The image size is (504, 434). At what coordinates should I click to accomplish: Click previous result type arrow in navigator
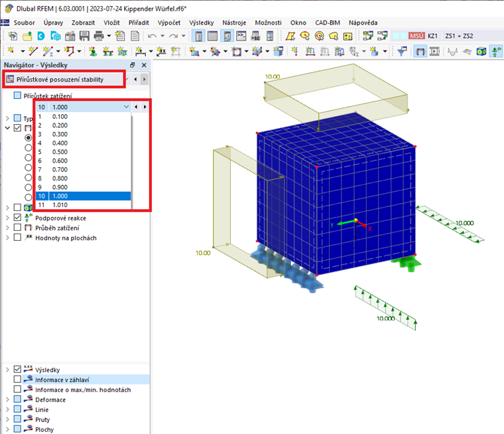pyautogui.click(x=135, y=79)
